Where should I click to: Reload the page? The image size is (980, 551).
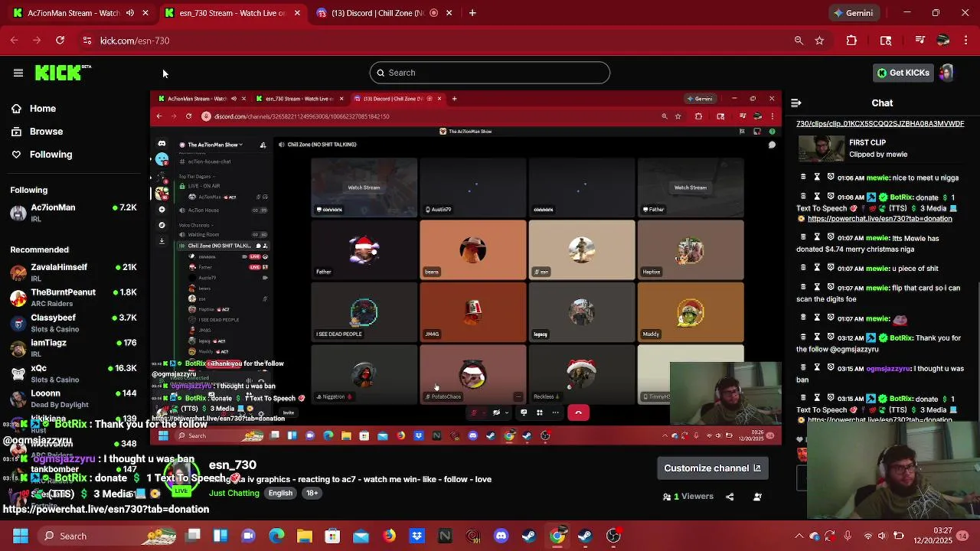tap(60, 41)
